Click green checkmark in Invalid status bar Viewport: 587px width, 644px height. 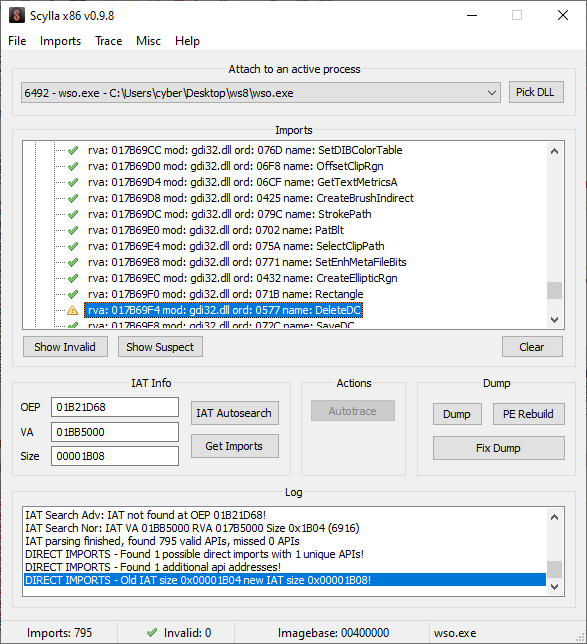click(x=152, y=632)
